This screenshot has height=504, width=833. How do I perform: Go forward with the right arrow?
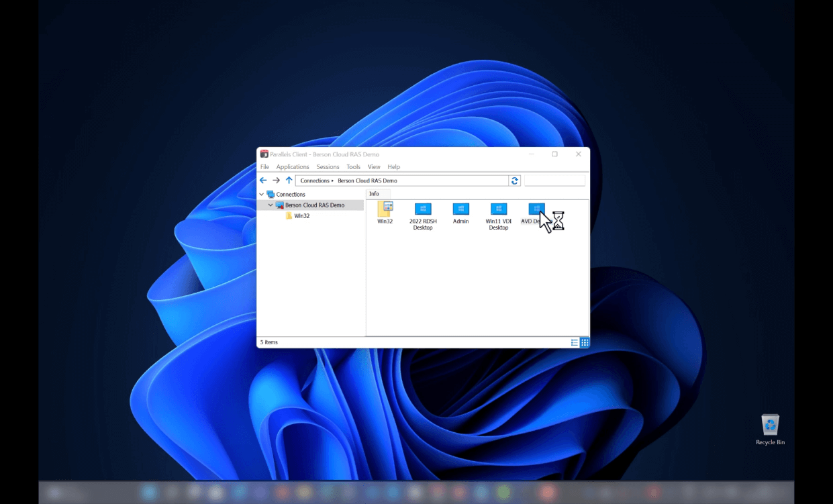(276, 181)
